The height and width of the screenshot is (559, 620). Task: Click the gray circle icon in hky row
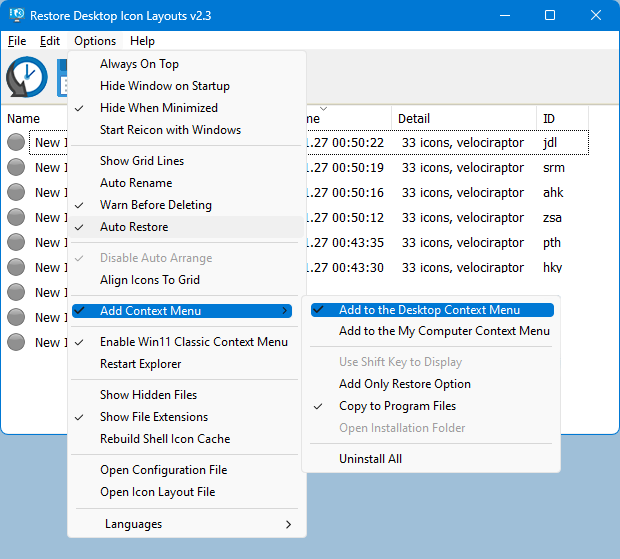[16, 267]
